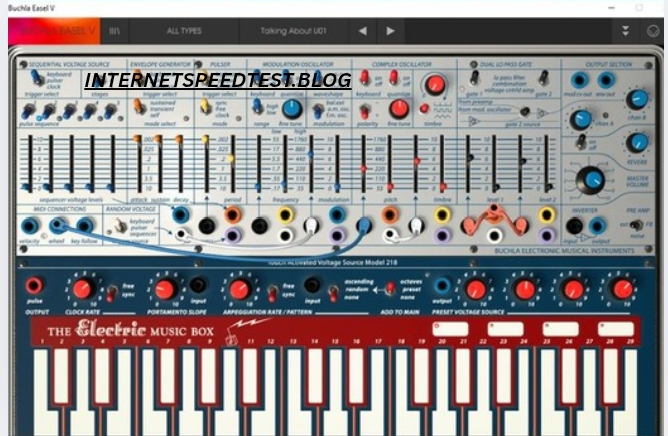The height and width of the screenshot is (436, 668).
Task: Load the previous preset with left arrow
Action: [x=363, y=31]
